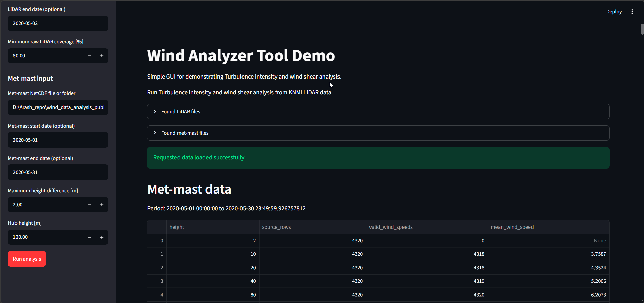Edit the Met-mast NetCDF file path field

tap(58, 107)
